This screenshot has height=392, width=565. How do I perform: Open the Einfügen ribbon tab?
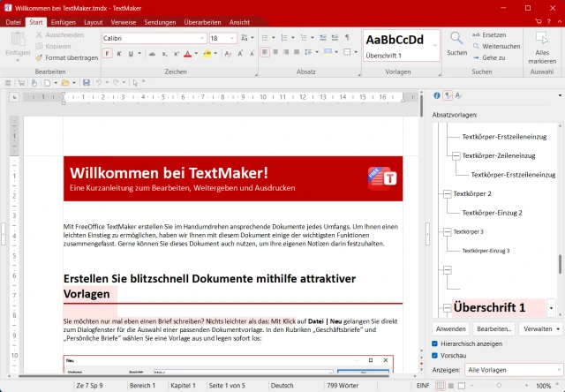point(63,21)
